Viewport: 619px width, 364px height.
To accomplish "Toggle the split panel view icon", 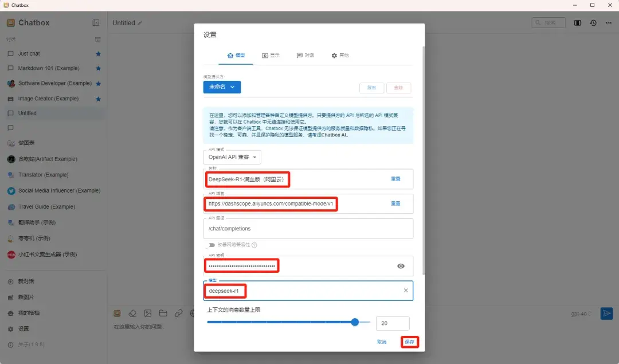I will [x=578, y=23].
